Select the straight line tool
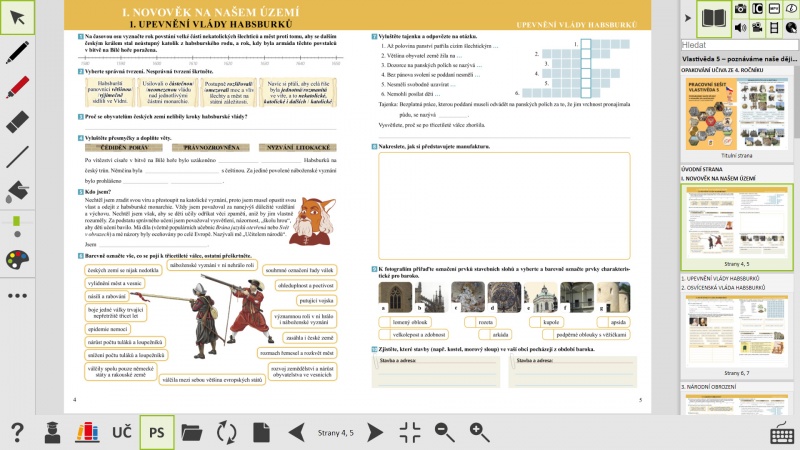 click(17, 156)
